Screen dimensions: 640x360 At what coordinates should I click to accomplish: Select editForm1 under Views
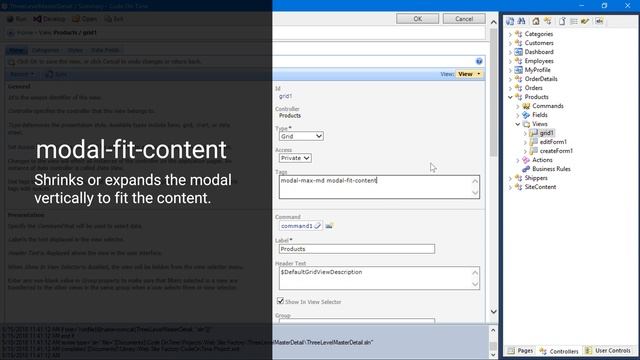(x=553, y=142)
